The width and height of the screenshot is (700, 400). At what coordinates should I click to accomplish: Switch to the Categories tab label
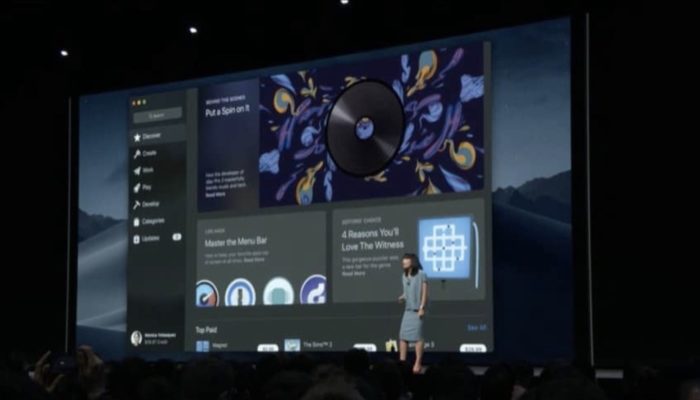(x=153, y=221)
